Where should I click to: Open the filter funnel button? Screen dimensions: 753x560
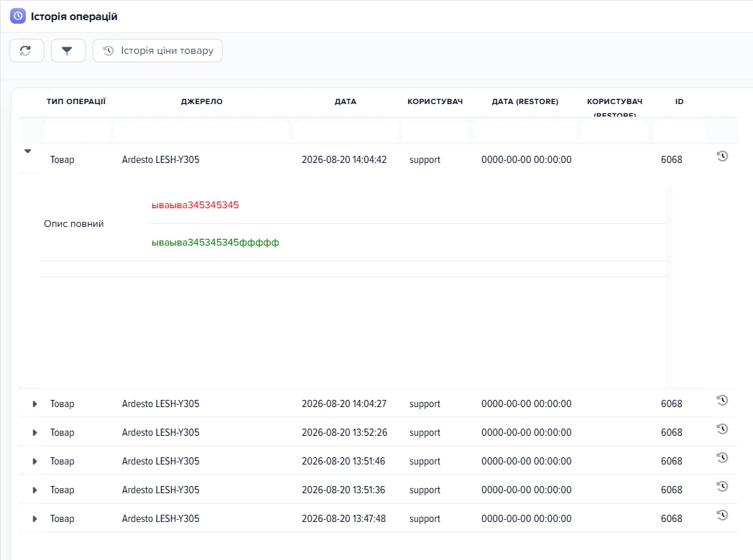click(68, 50)
